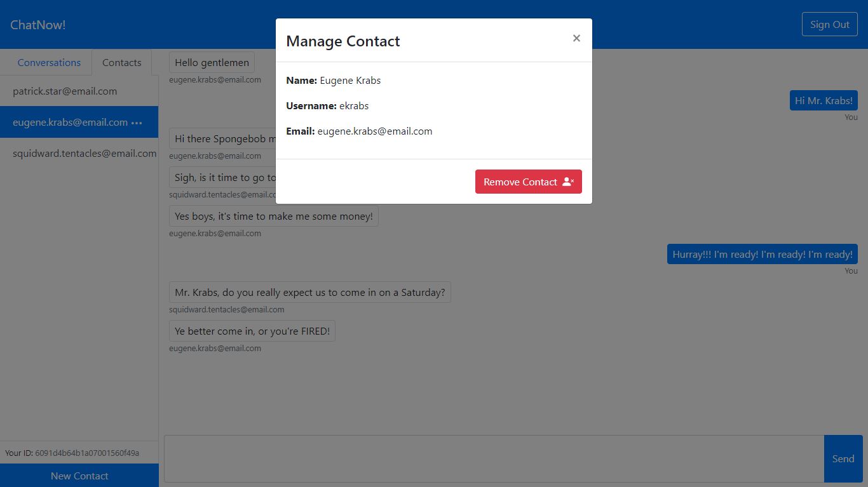The height and width of the screenshot is (487, 868).
Task: Click the 'come in on a Saturday?' message
Action: (x=310, y=293)
